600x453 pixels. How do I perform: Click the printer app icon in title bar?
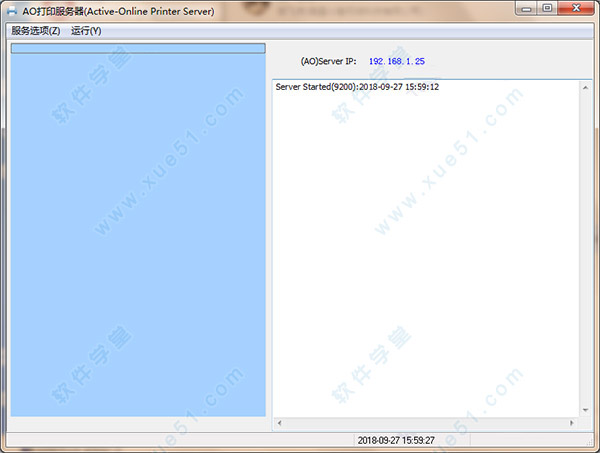coord(12,11)
